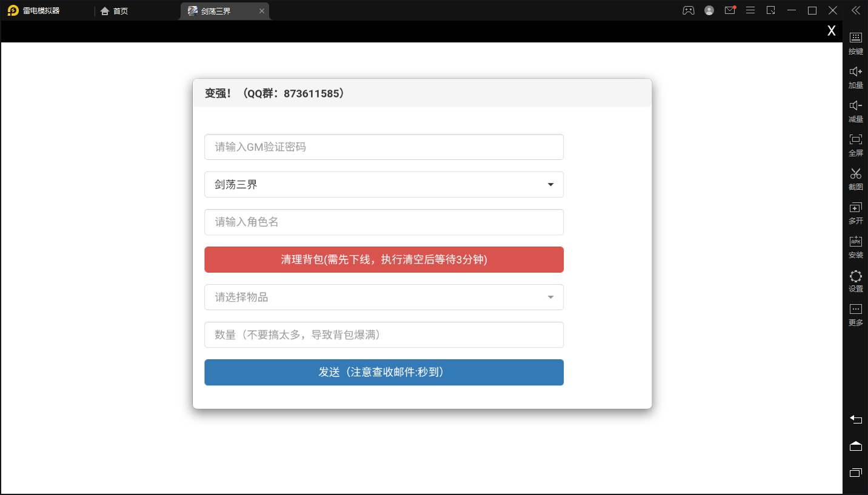Close the 剑荡三界 tab
This screenshot has width=868, height=495.
pyautogui.click(x=262, y=11)
